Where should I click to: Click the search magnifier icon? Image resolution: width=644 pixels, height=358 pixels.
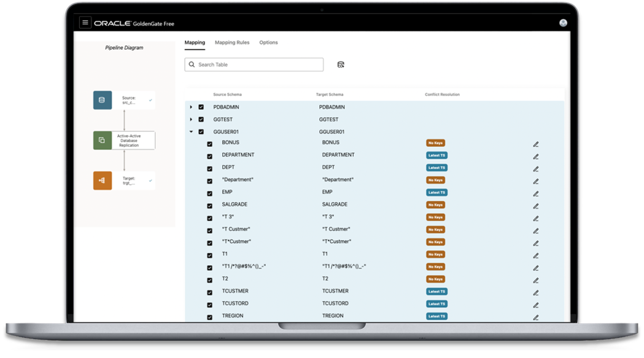(192, 64)
